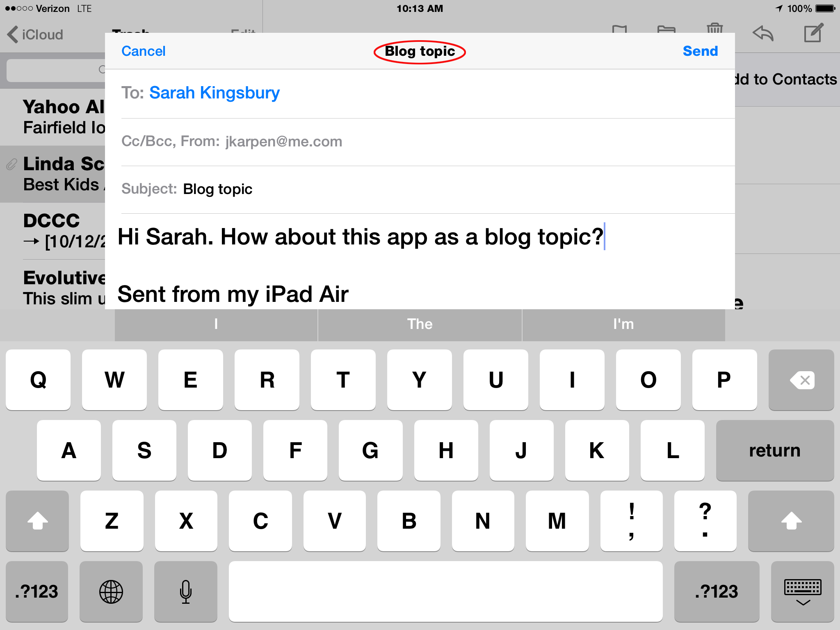Tap the Subject field with Blog topic
Image resolution: width=840 pixels, height=630 pixels.
click(217, 189)
